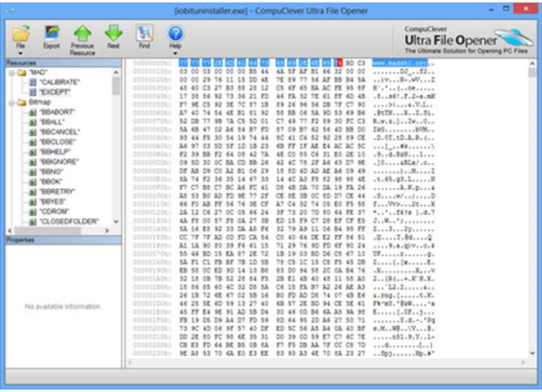The height and width of the screenshot is (392, 542).
Task: Select the "BBNO" bitmap resource
Action: (51, 172)
